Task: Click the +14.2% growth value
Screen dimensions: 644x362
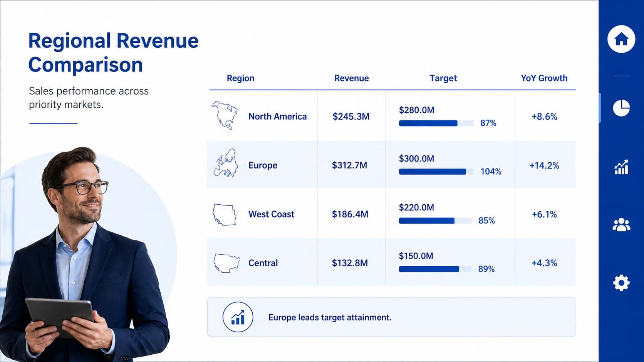Action: click(x=544, y=165)
